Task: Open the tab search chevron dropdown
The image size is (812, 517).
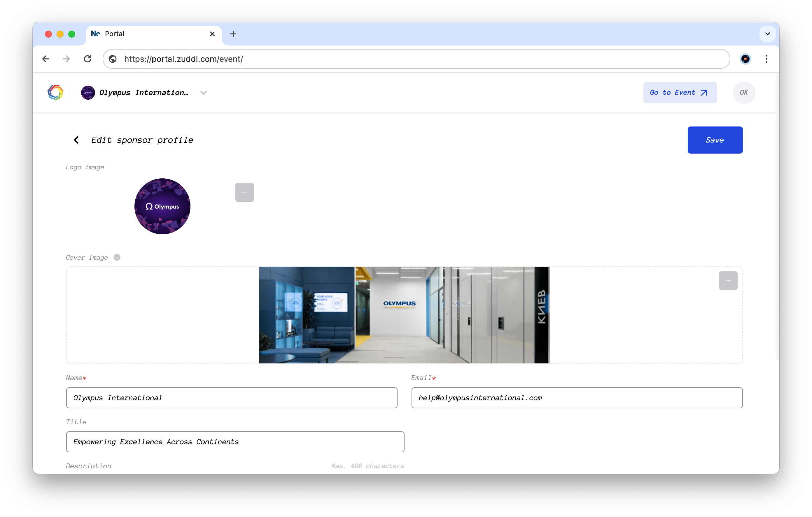Action: (x=767, y=34)
